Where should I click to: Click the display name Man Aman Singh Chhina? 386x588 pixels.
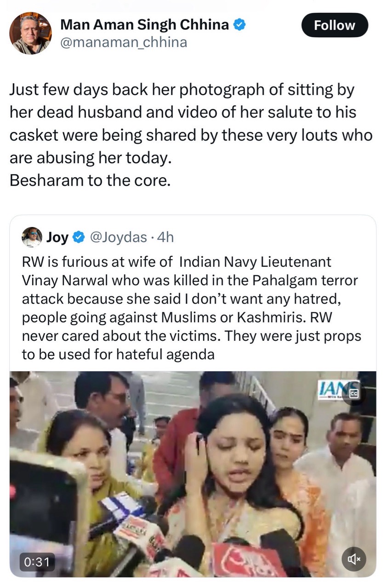coord(145,25)
